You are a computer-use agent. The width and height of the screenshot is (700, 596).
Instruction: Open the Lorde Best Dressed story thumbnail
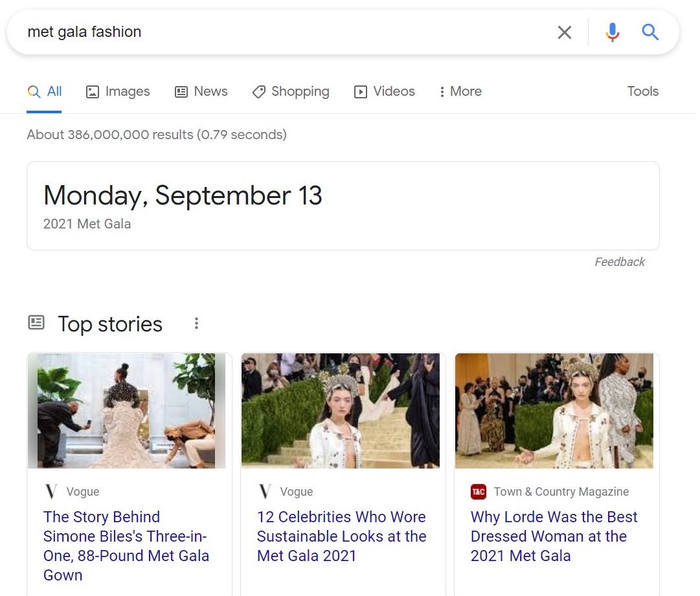tap(554, 411)
